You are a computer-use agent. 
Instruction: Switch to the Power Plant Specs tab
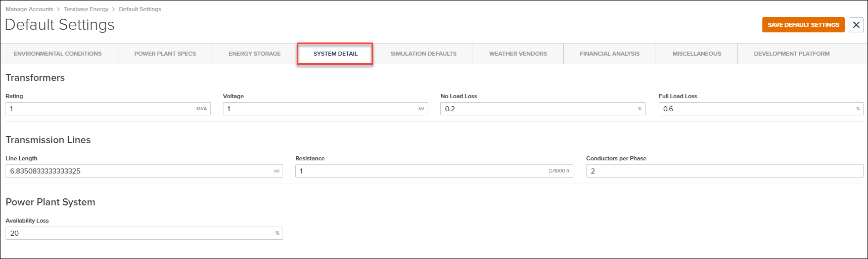tap(165, 54)
